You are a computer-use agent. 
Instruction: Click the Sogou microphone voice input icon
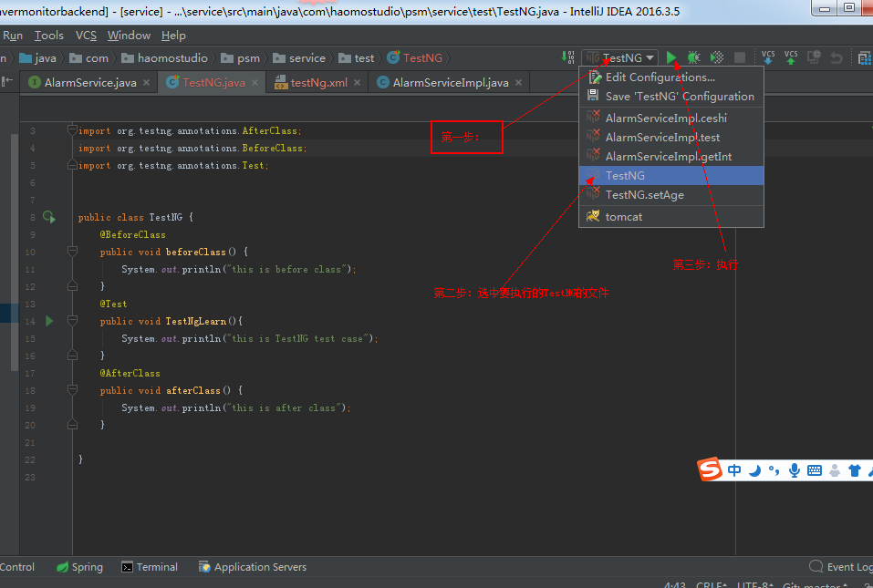(x=795, y=470)
